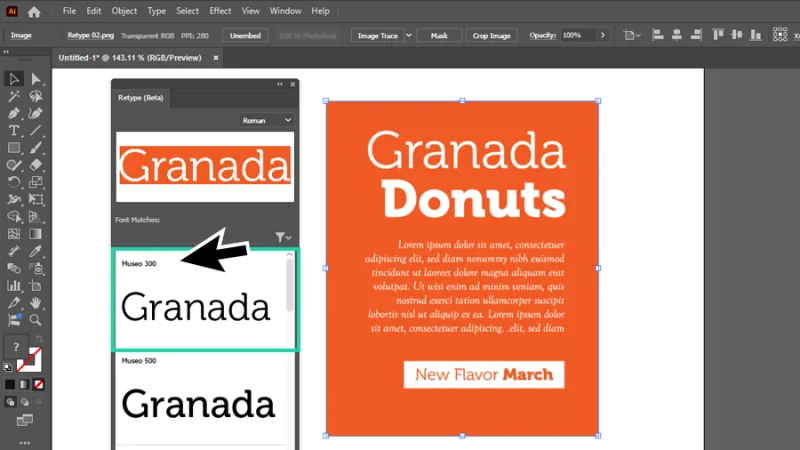Enable Draw Normal mode
This screenshot has width=800, height=450.
[10, 402]
